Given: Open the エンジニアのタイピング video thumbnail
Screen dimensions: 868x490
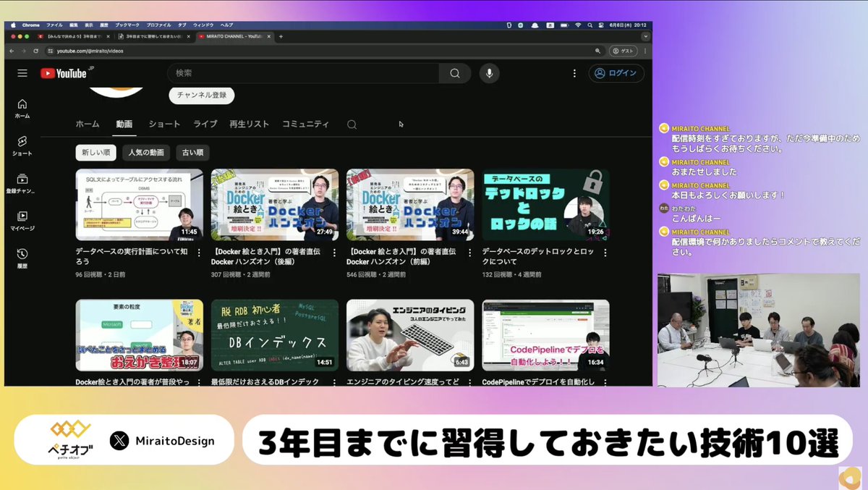Looking at the screenshot, I should pyautogui.click(x=410, y=335).
